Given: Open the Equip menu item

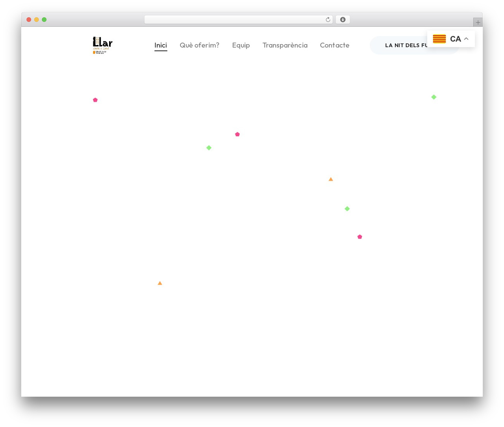Looking at the screenshot, I should 241,45.
